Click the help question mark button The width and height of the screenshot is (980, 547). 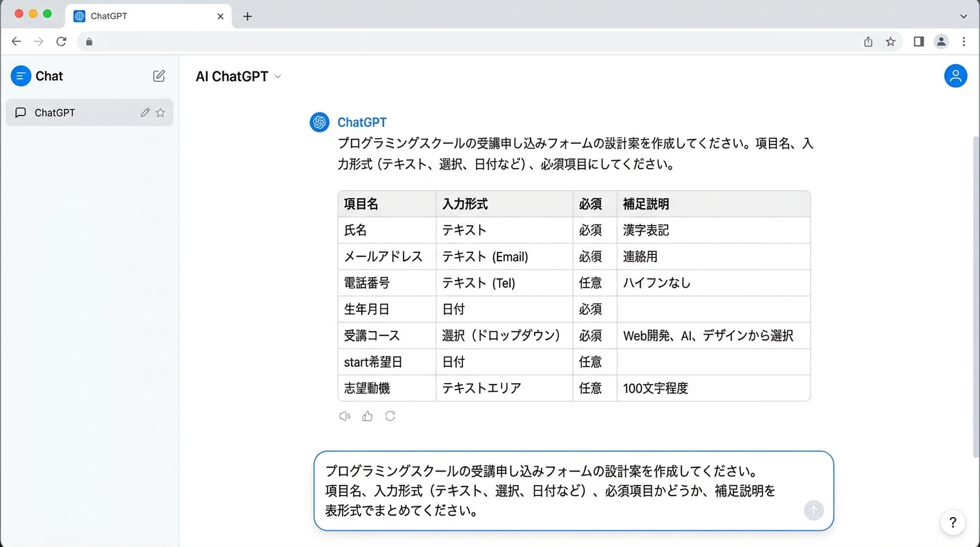[x=953, y=523]
